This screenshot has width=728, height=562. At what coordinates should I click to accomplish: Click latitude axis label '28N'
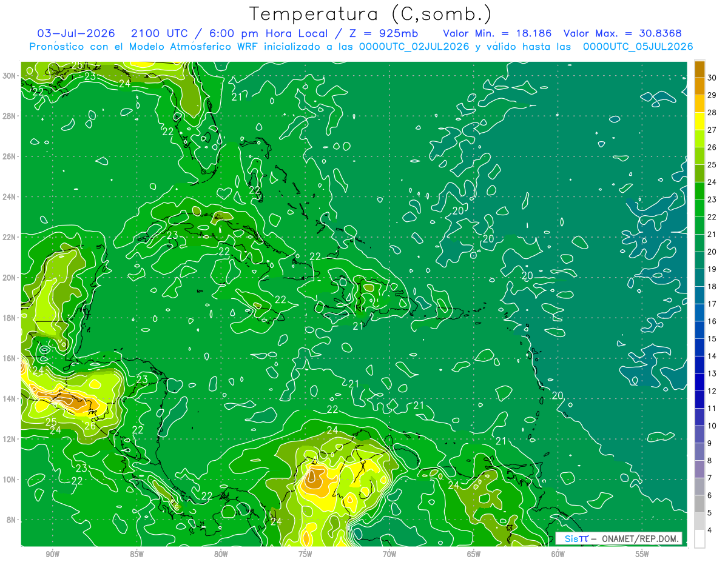(x=10, y=116)
